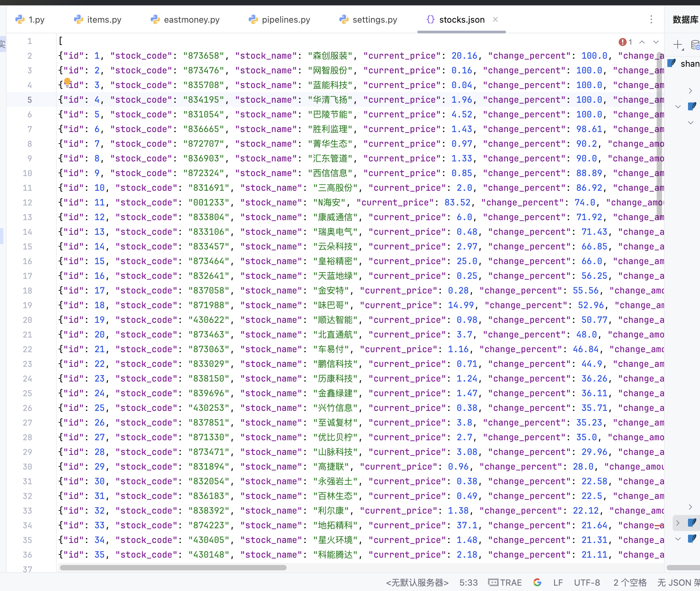Viewport: 700px width, 591px height.
Task: Click the yellow intention bulb on line 4
Action: pyautogui.click(x=67, y=81)
